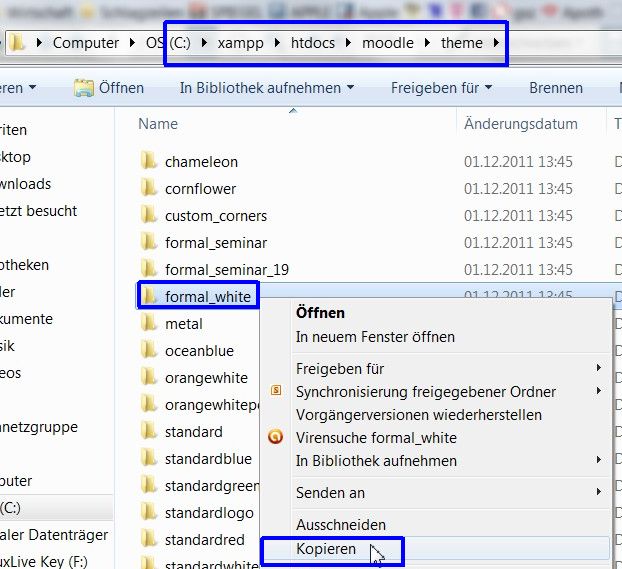Click the standardwhite folder name
The image size is (622, 569).
212,564
